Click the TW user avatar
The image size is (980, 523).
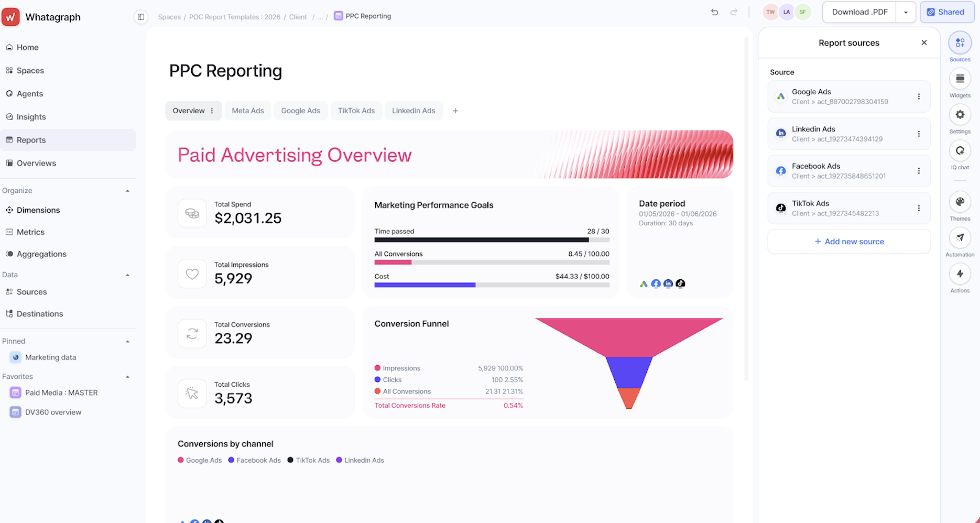click(770, 12)
